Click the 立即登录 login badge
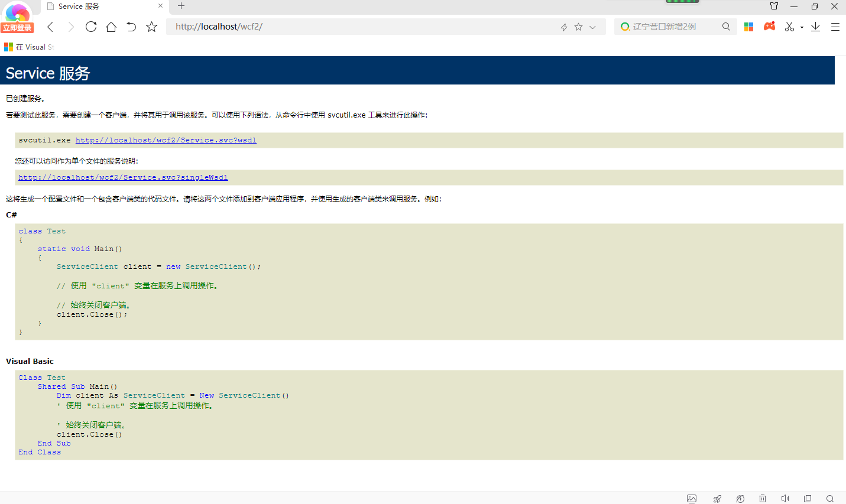This screenshot has width=846, height=504. tap(17, 28)
